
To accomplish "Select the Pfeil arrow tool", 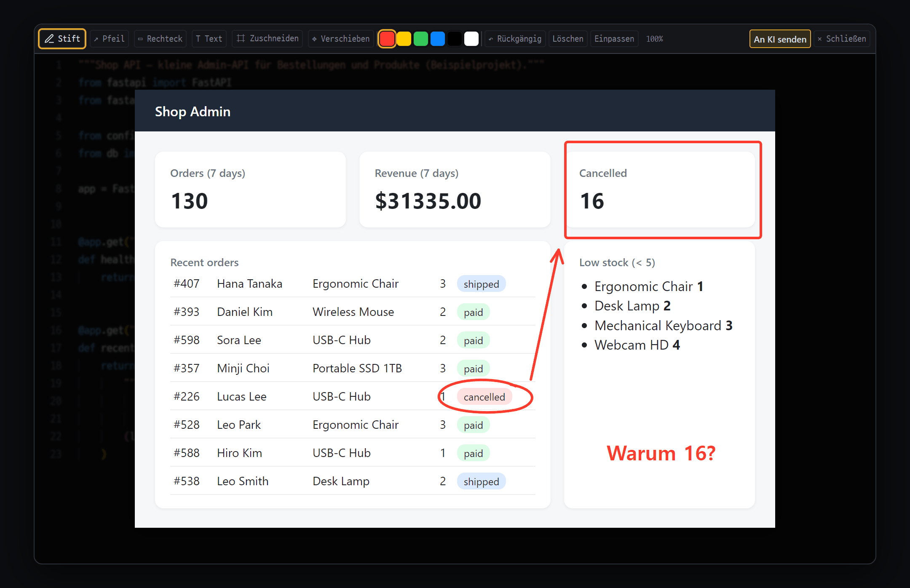I will coord(109,39).
